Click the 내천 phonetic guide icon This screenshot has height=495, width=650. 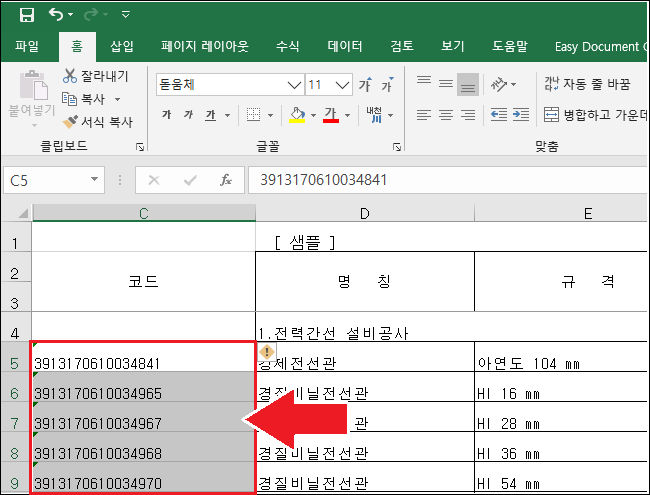click(374, 115)
